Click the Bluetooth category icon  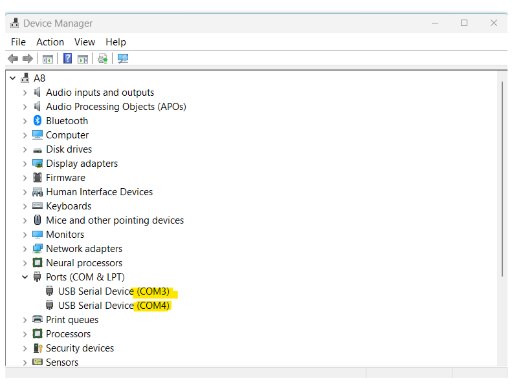pyautogui.click(x=37, y=121)
